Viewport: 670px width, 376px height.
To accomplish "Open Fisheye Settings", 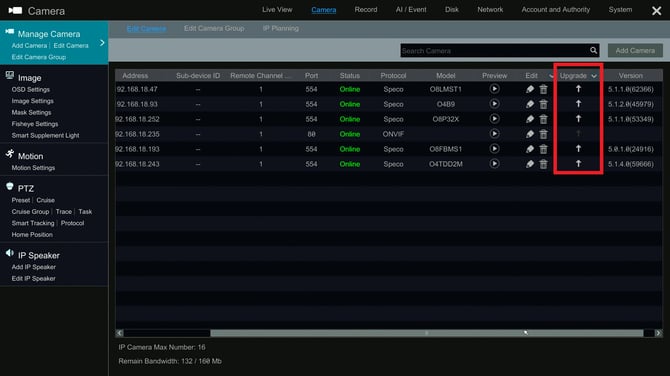I will pyautogui.click(x=35, y=124).
